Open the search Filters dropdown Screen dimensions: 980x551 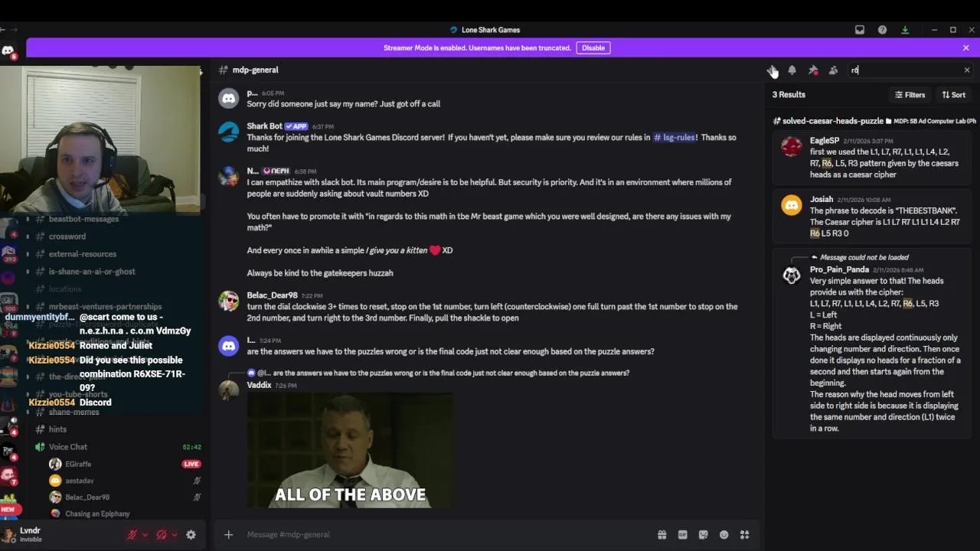point(910,95)
